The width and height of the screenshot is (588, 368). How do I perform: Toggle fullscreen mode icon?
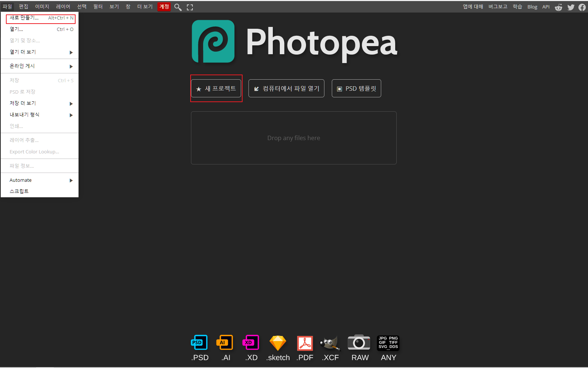coord(190,7)
